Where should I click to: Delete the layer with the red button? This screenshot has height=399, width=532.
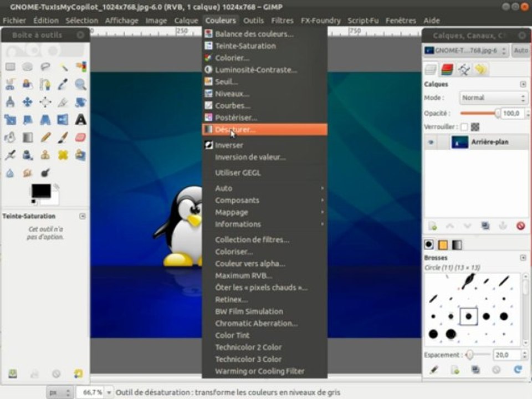coord(520,226)
